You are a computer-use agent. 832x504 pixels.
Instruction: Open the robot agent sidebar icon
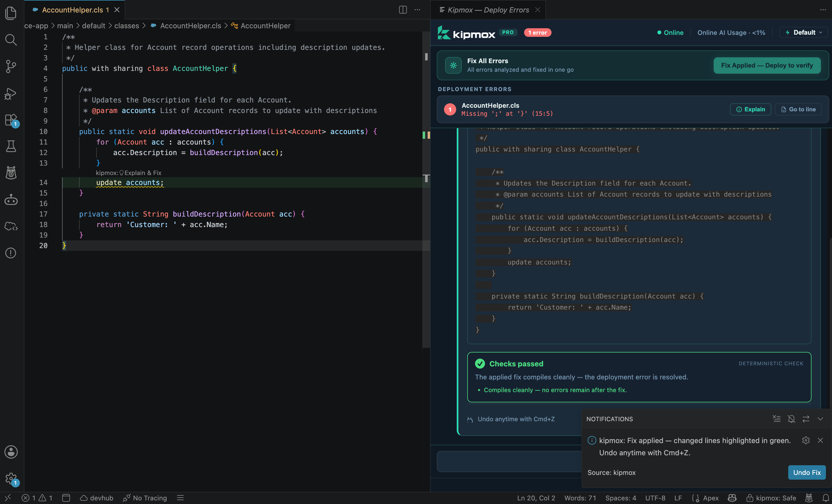(x=11, y=200)
